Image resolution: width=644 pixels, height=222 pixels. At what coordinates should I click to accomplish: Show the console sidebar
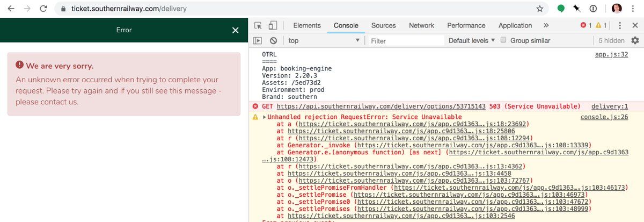(258, 40)
